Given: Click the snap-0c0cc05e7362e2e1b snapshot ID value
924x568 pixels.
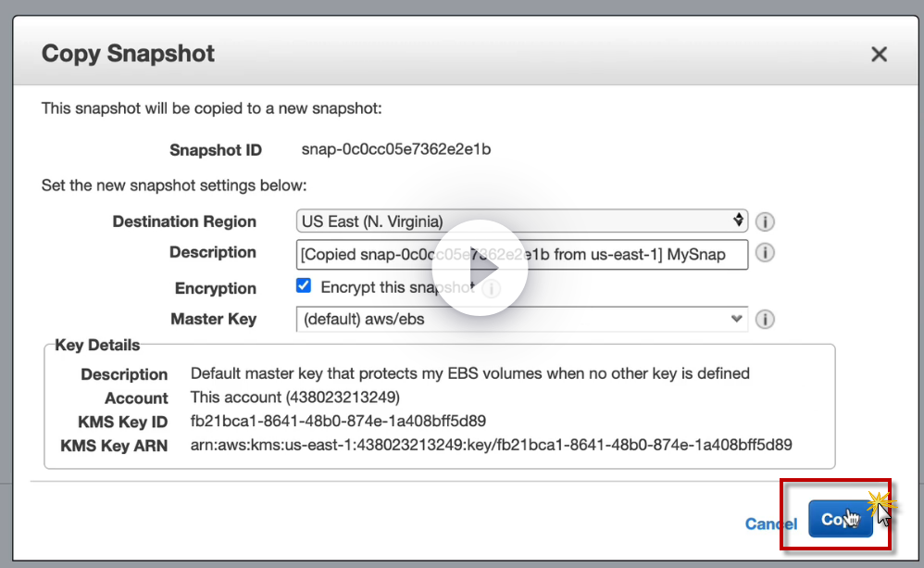Looking at the screenshot, I should point(396,149).
